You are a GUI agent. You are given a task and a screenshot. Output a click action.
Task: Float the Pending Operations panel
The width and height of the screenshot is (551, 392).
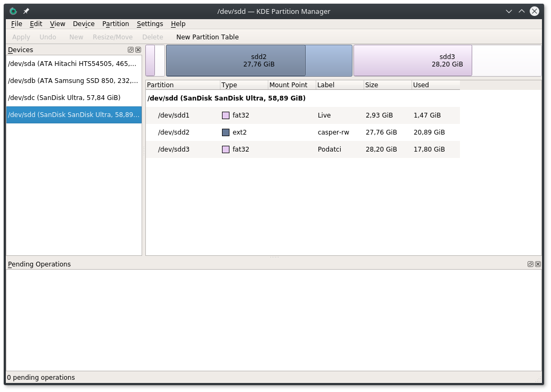pos(530,264)
